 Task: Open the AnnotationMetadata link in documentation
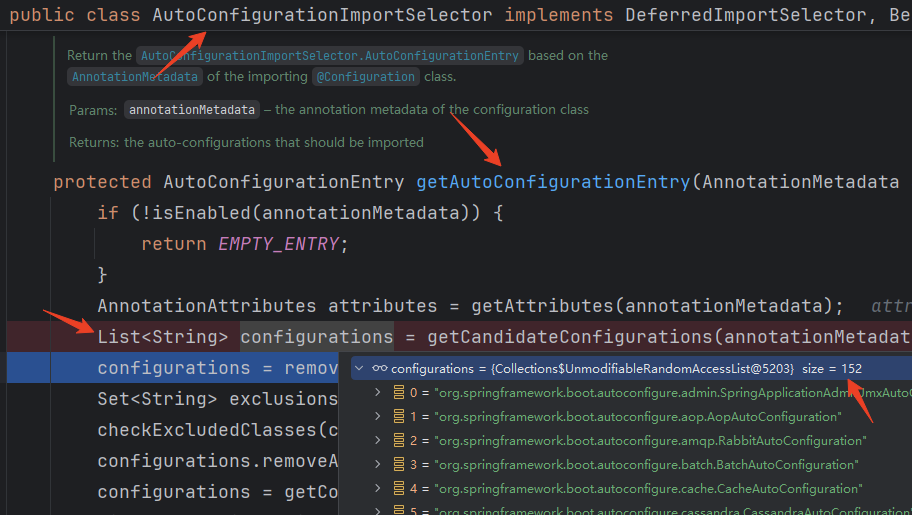coord(136,77)
